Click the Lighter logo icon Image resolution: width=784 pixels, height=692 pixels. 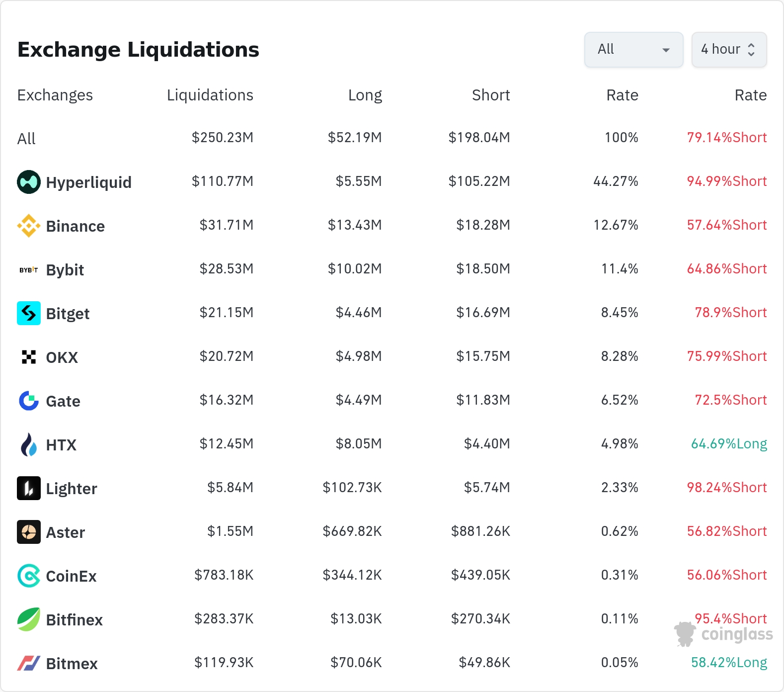(x=29, y=488)
